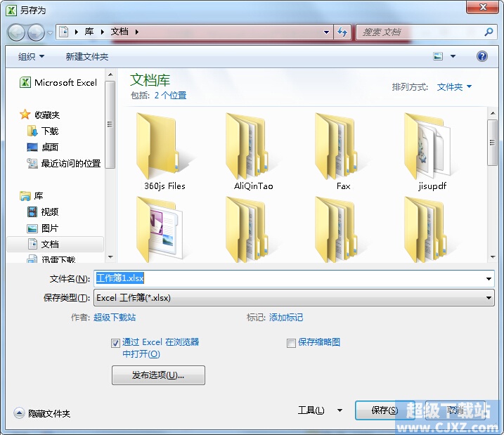
Task: Open the 工具 dropdown arrow
Action: [x=340, y=410]
